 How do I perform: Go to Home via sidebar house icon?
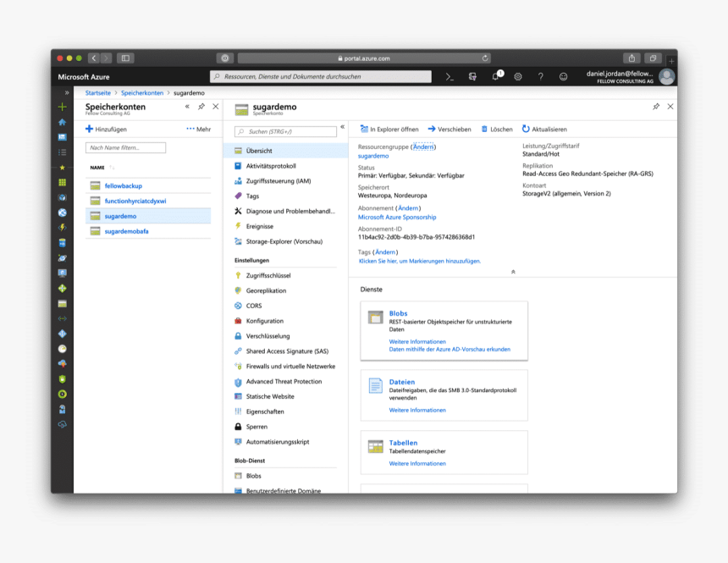click(62, 122)
